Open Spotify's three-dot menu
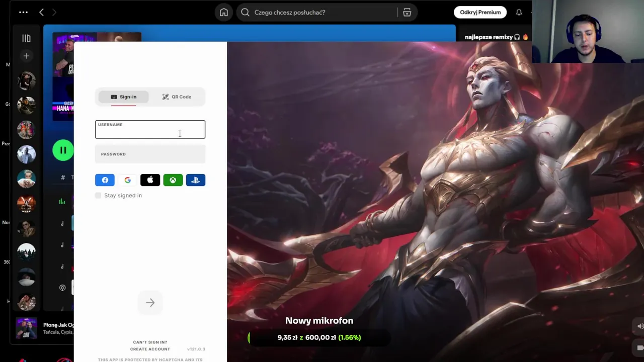The image size is (644, 362). click(23, 12)
